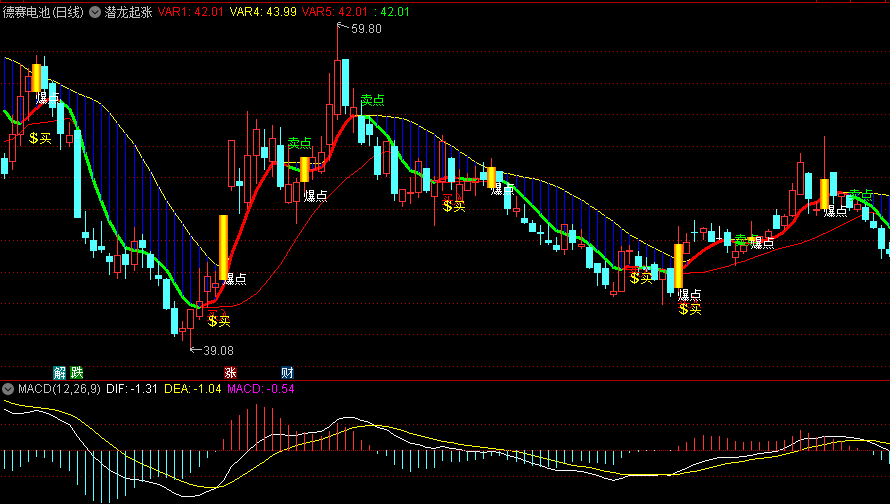Click the DIF: -1.31 value

tap(132, 389)
